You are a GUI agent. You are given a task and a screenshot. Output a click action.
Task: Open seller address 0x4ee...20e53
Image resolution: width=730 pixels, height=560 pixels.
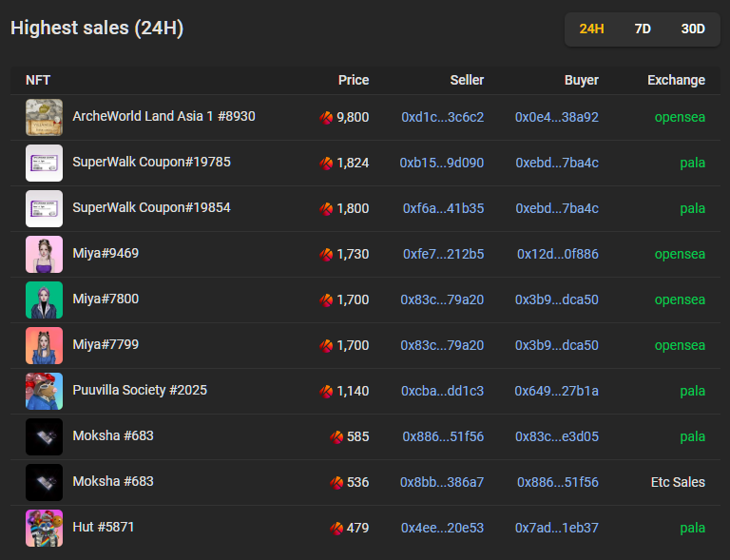[x=442, y=528]
